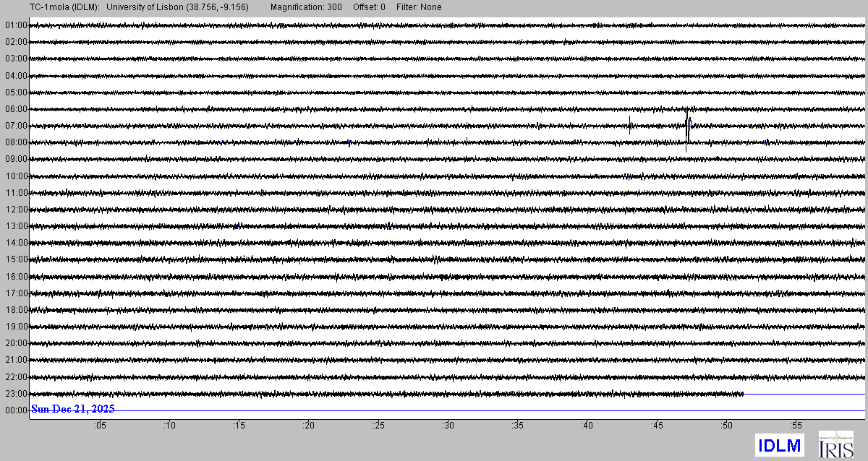Image resolution: width=868 pixels, height=461 pixels.
Task: Click the :55 minute axis tick label
Action: (796, 426)
